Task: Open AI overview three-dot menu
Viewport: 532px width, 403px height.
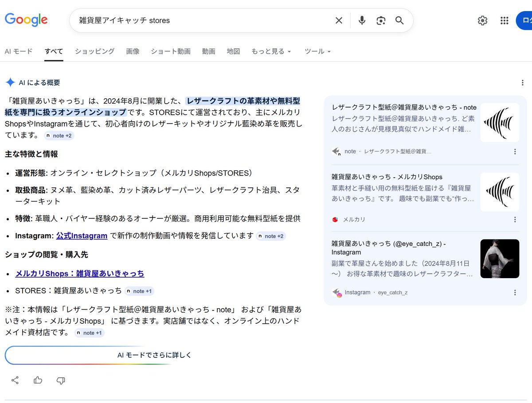Action: [522, 82]
